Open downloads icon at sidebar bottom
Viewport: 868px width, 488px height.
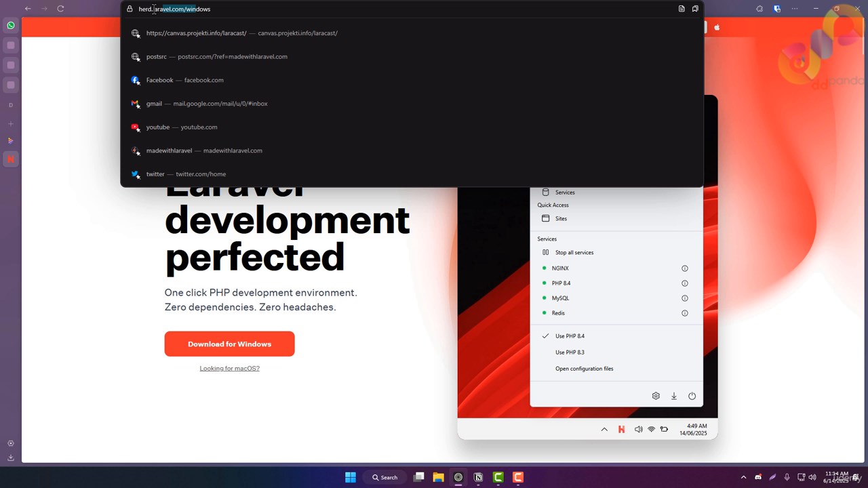11,458
